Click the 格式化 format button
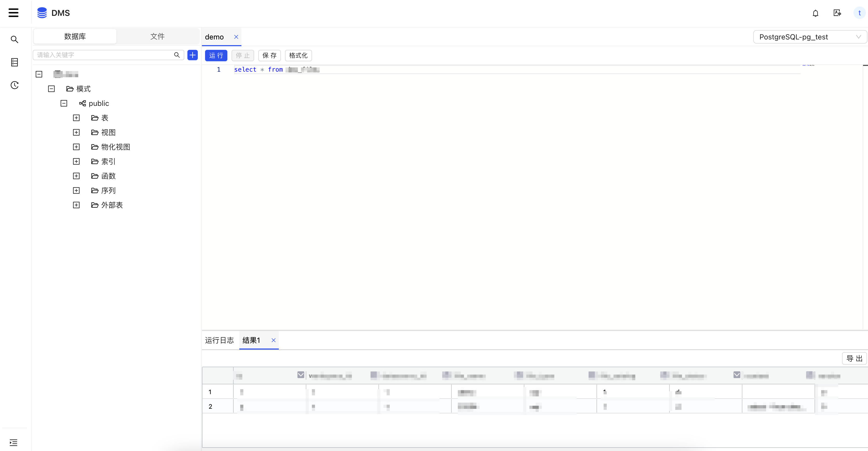Viewport: 868px width, 451px height. (298, 56)
